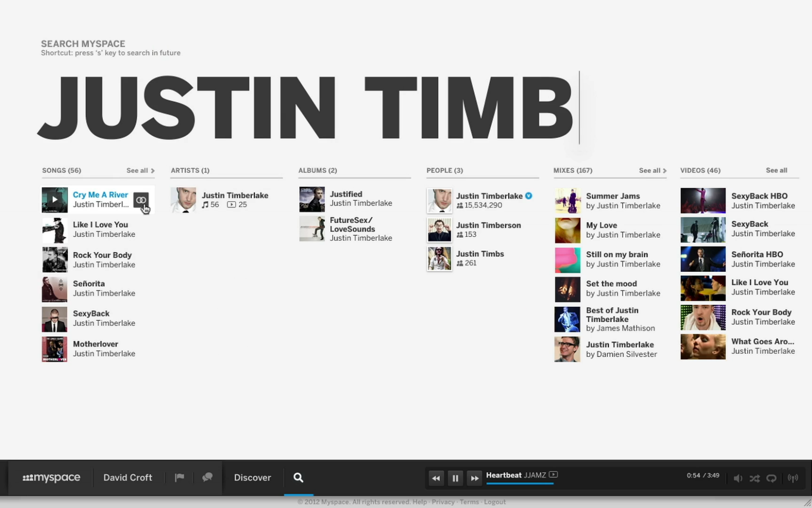Open Justin Timberlake artist result

coord(235,195)
